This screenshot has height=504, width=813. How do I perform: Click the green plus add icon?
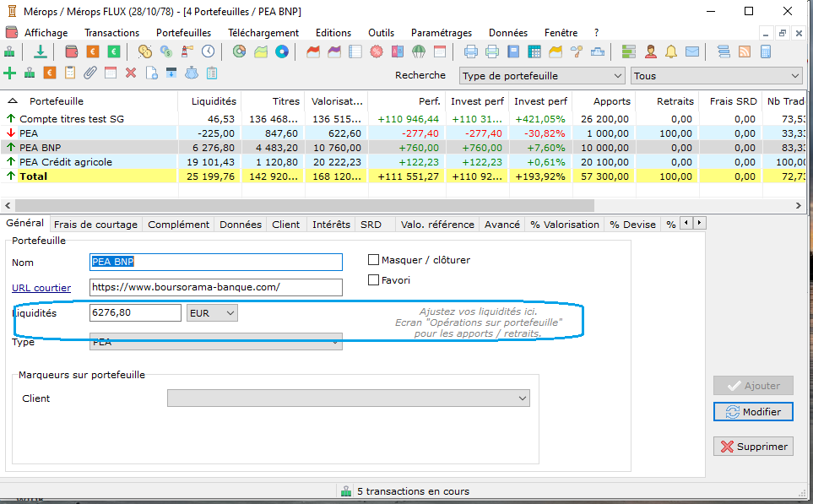pos(9,73)
